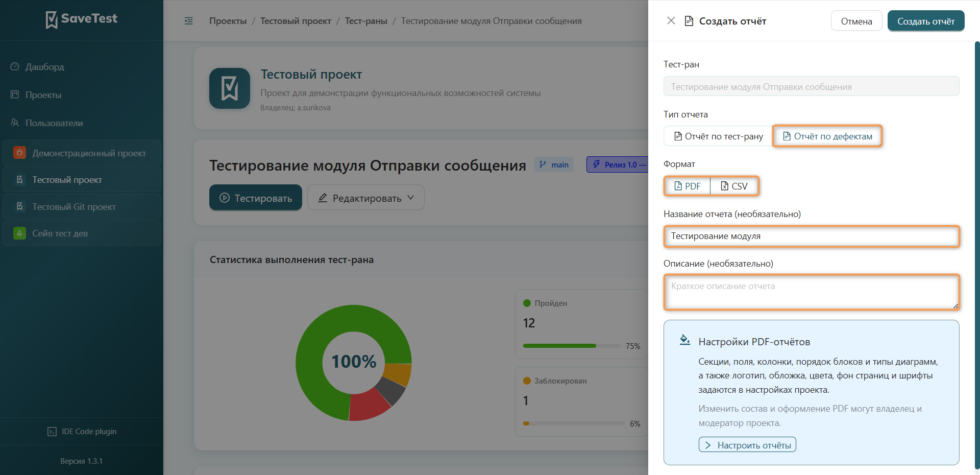980x475 pixels.
Task: Open the Редактировать dropdown
Action: pos(366,198)
